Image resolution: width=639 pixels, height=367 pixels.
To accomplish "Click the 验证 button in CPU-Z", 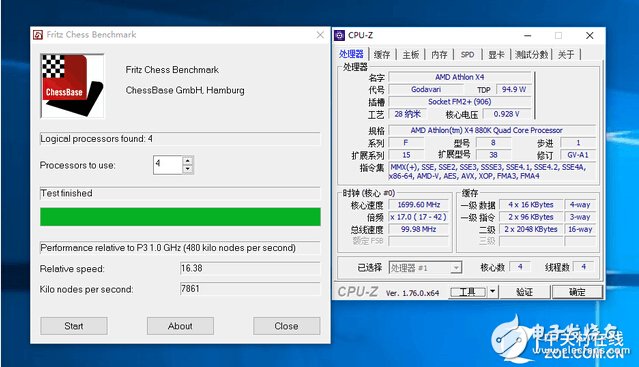I will point(524,292).
